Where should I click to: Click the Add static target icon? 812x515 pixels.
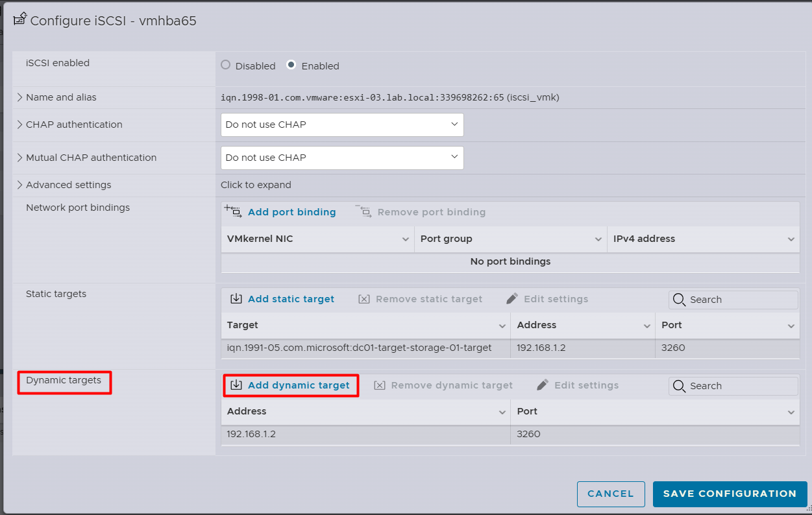point(236,299)
